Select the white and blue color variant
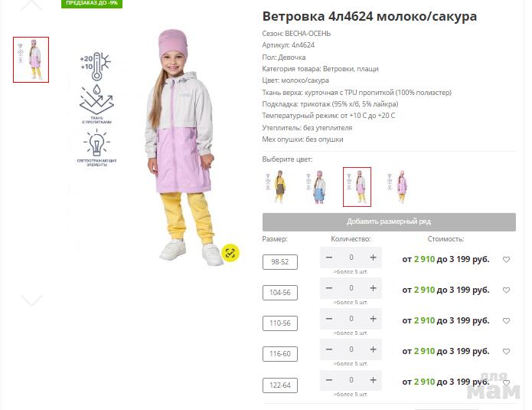 click(x=317, y=187)
